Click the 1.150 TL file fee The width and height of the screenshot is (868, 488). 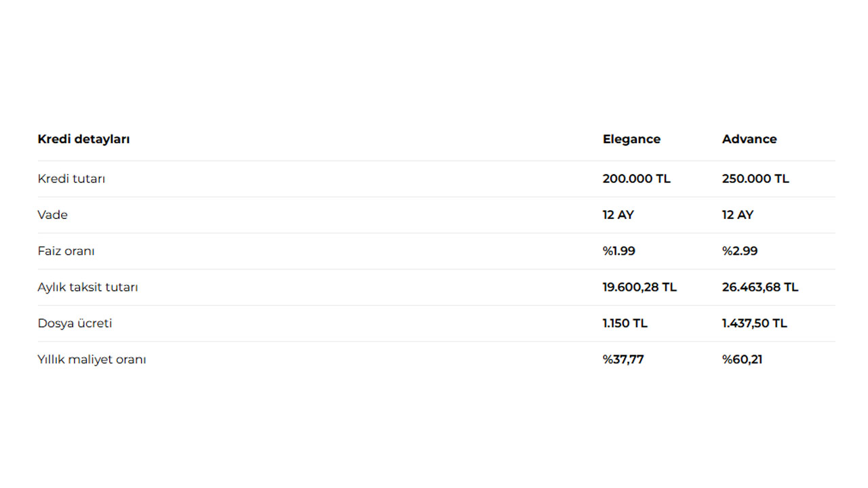(x=625, y=323)
